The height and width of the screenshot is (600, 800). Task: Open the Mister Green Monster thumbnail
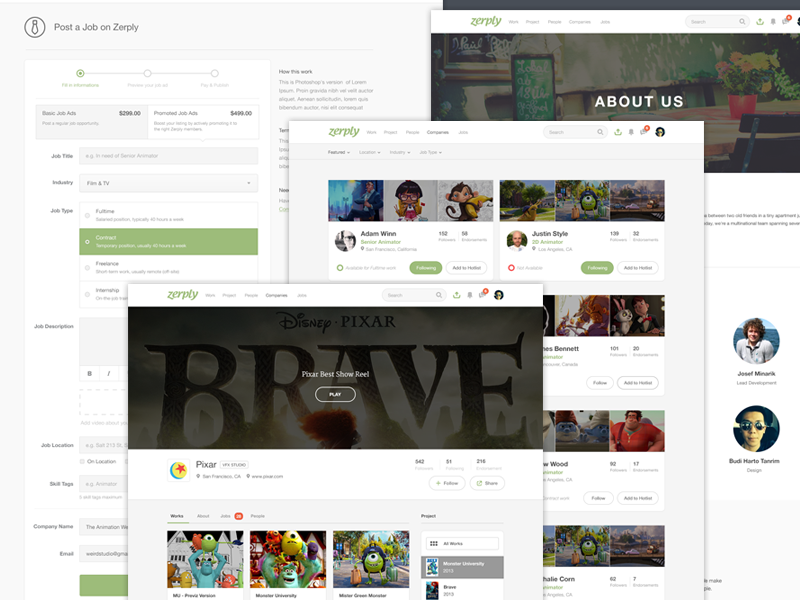(x=371, y=559)
